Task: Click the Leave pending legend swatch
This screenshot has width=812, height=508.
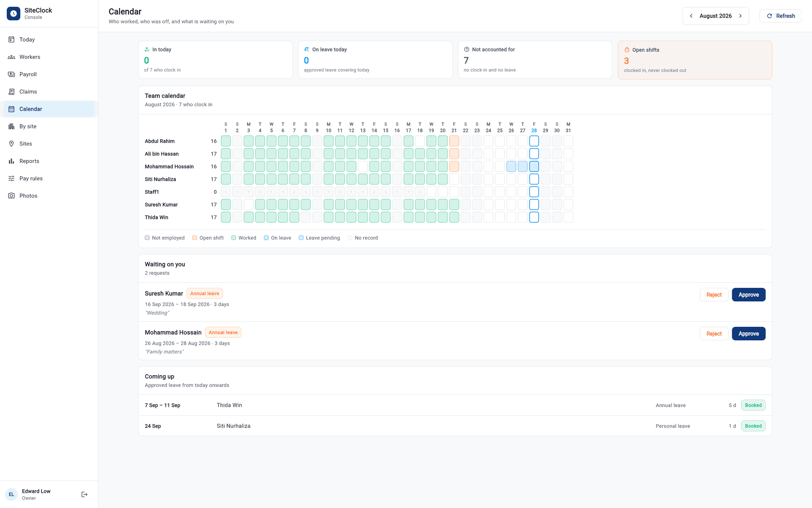Action: [x=301, y=238]
